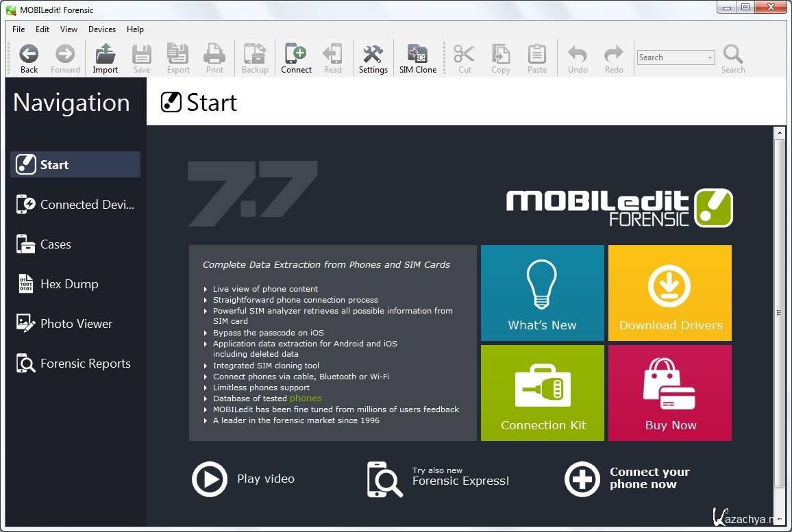The image size is (792, 532).
Task: Click the green phones link
Action: click(306, 398)
